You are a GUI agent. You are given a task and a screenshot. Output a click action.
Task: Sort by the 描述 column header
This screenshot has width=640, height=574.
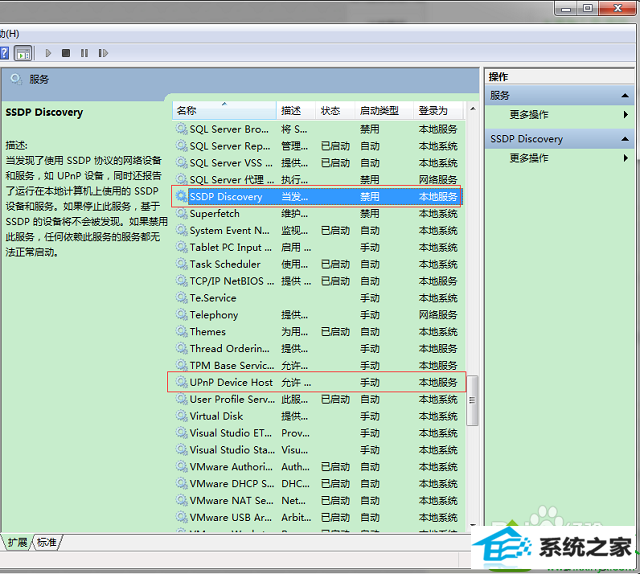[296, 111]
